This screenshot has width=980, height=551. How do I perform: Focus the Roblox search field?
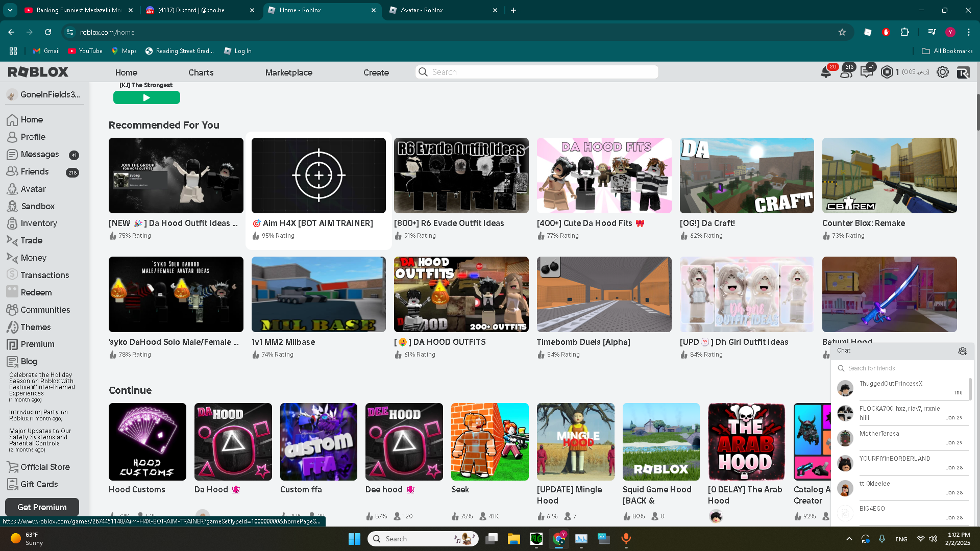coord(537,72)
